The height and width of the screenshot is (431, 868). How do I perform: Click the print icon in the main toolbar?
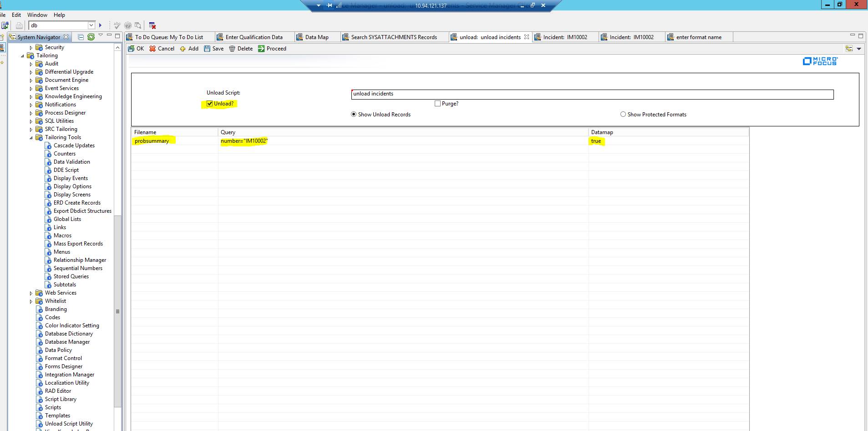point(19,25)
